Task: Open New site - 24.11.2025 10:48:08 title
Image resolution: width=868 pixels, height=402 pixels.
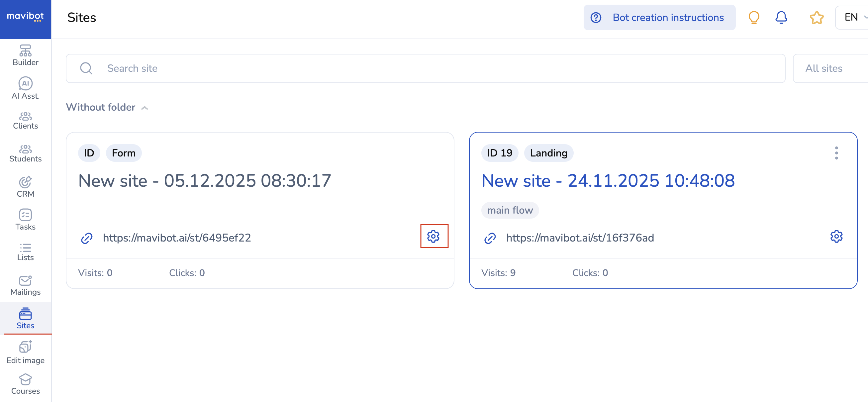Action: 608,181
